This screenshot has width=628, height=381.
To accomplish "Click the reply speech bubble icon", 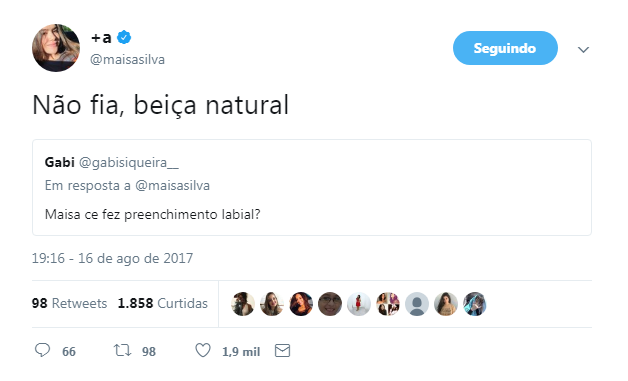I will (42, 350).
